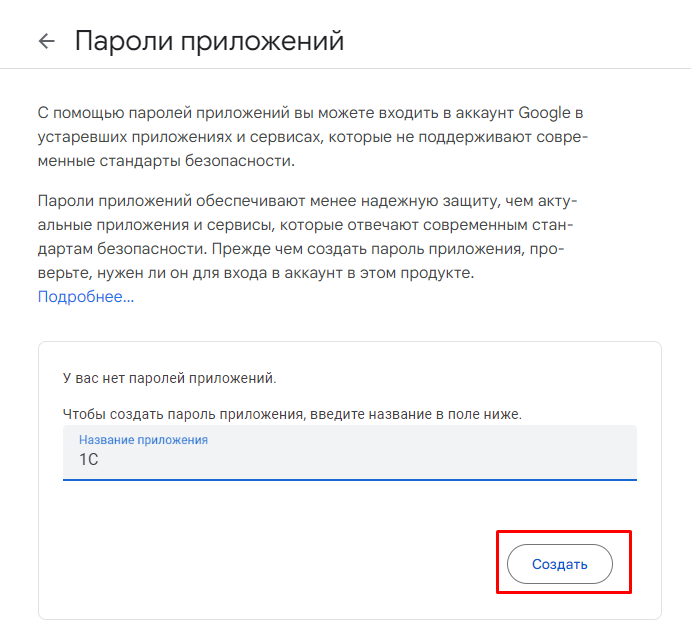Screen dimensions: 691x626
Task: Click the entered "1C" text in the field
Action: (90, 459)
